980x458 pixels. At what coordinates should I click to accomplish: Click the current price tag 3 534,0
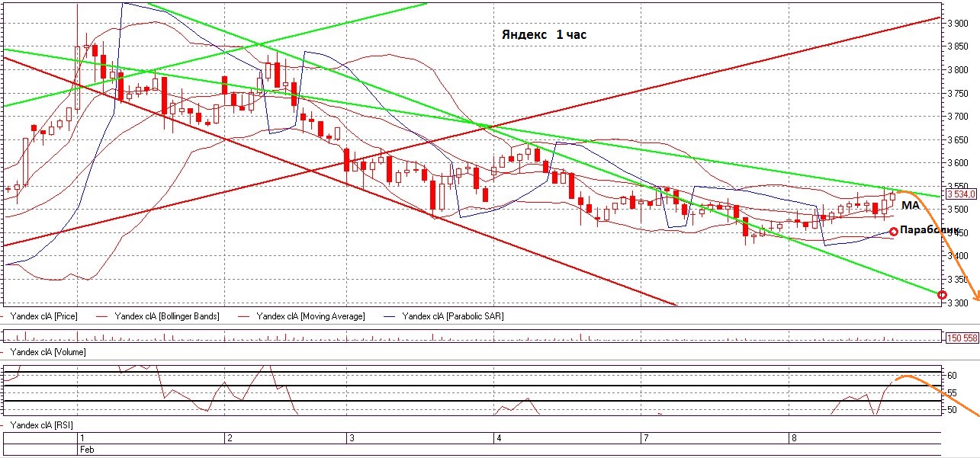pyautogui.click(x=961, y=194)
